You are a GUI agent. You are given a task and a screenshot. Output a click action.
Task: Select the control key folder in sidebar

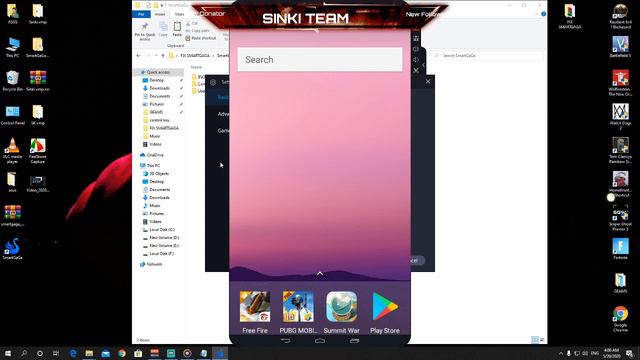160,120
